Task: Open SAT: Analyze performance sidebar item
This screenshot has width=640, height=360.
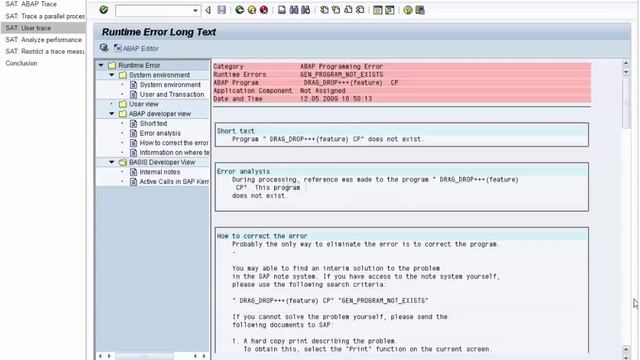Action: [x=43, y=40]
